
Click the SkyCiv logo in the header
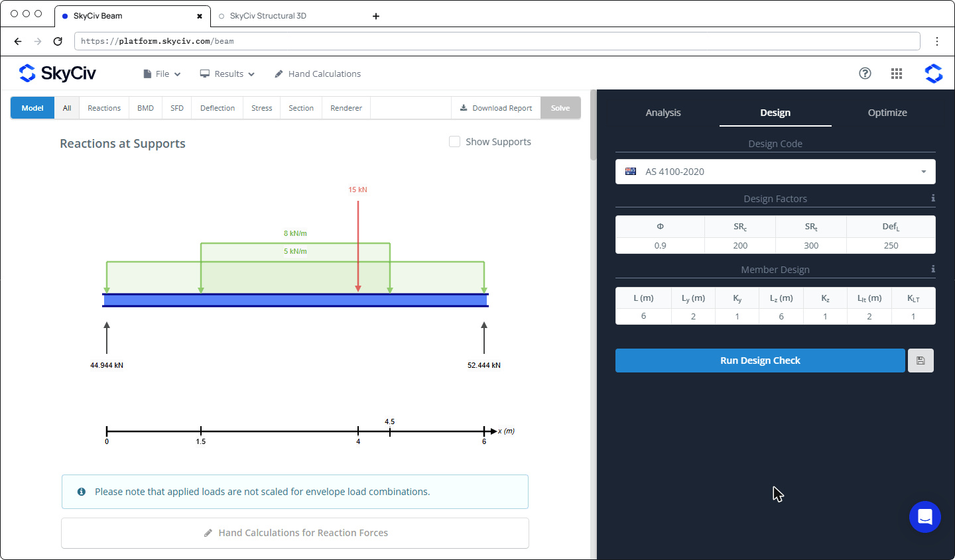pyautogui.click(x=58, y=74)
